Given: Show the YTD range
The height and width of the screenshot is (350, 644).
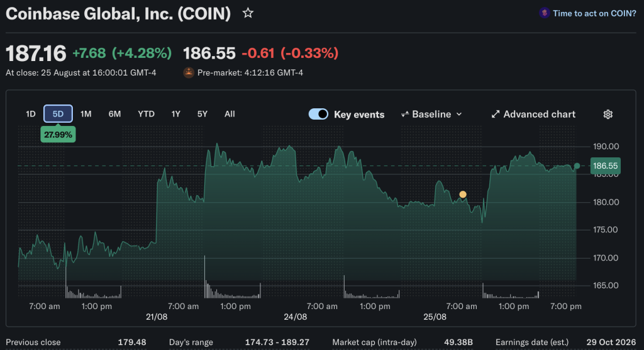Looking at the screenshot, I should coord(146,114).
